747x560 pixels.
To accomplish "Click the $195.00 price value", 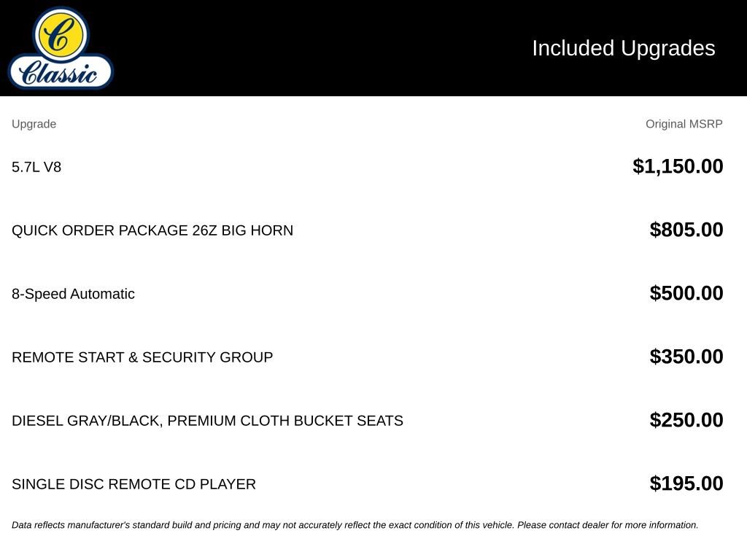I will [x=686, y=483].
